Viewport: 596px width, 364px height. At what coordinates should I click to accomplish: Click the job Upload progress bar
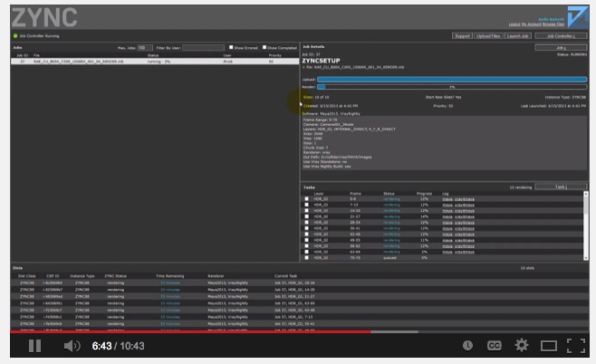[x=452, y=80]
